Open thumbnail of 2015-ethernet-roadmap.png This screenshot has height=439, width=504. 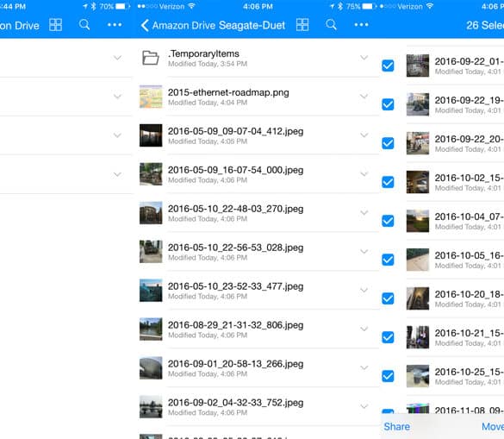[x=151, y=97]
